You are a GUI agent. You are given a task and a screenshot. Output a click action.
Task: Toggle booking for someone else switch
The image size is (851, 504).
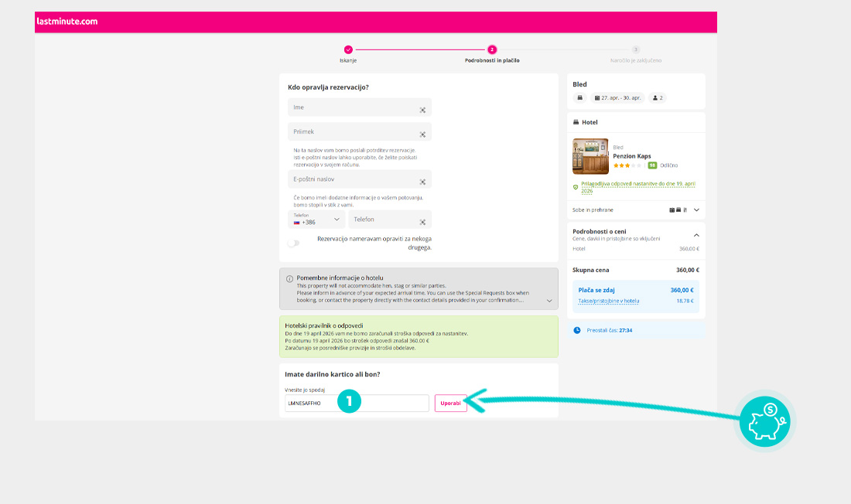(x=294, y=243)
